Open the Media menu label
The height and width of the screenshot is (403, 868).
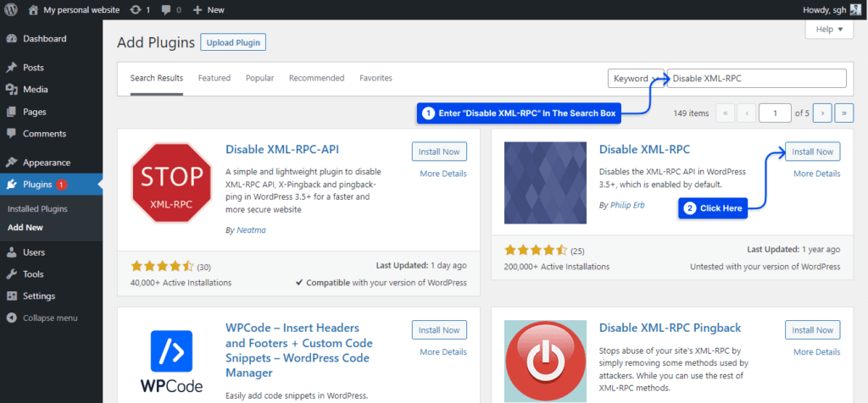coord(36,90)
